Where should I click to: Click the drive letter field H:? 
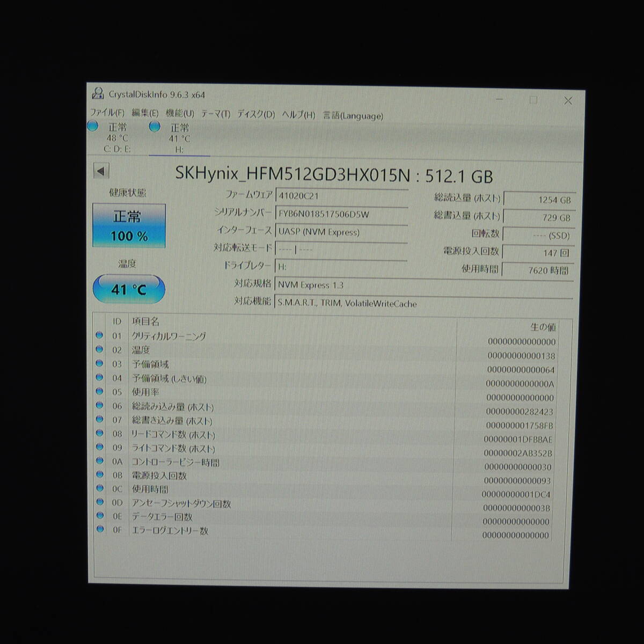[341, 266]
